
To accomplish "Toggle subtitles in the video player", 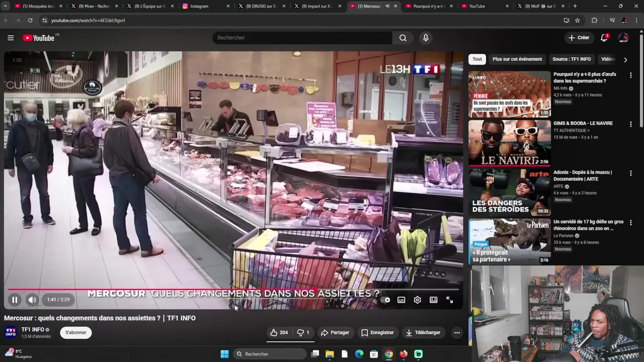I will (401, 300).
